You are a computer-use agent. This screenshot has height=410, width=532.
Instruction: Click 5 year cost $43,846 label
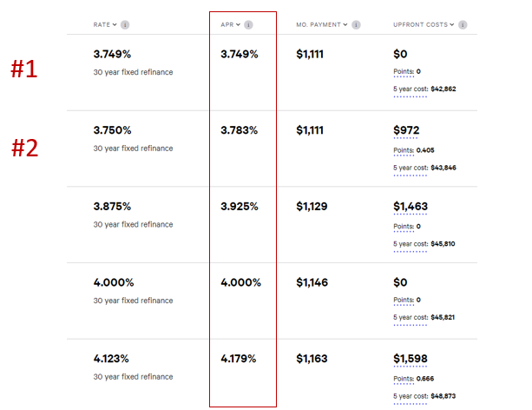click(410, 169)
